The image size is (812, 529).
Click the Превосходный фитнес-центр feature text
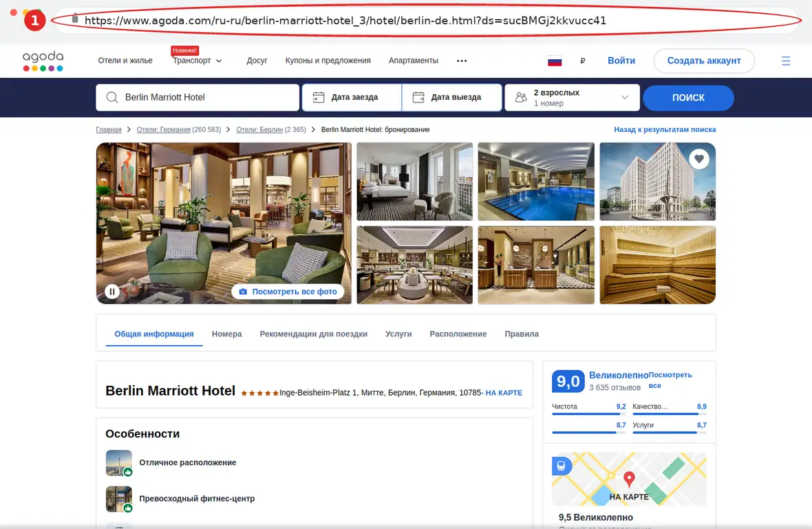click(x=197, y=499)
